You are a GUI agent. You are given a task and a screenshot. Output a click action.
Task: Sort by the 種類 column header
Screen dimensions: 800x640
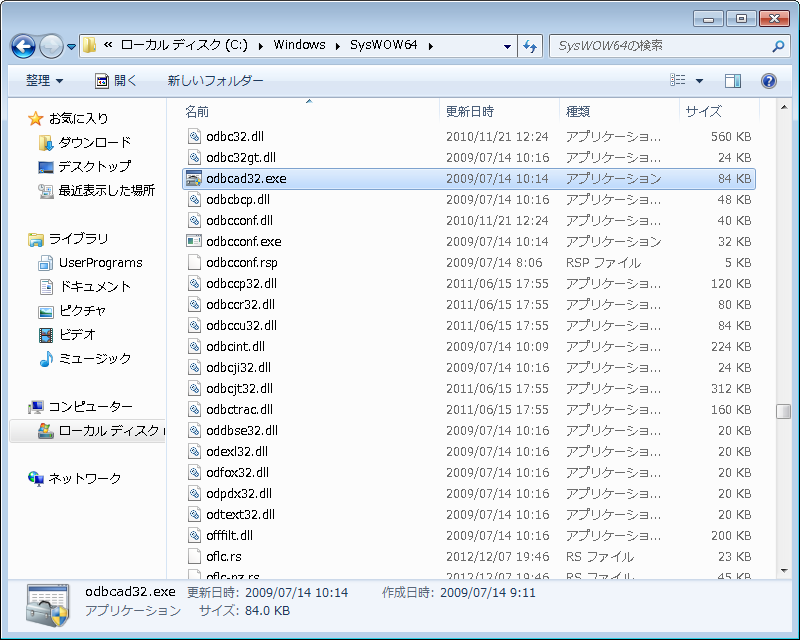click(619, 111)
